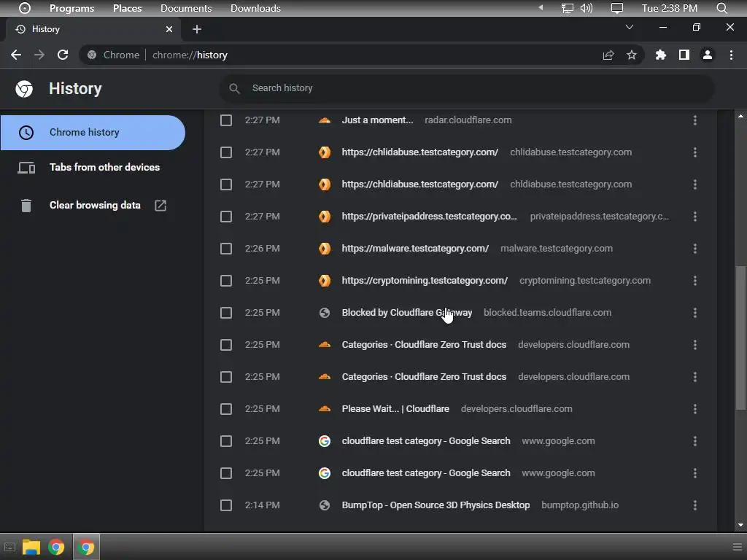Open Clear browsing data
Image resolution: width=747 pixels, height=560 pixels.
95,205
